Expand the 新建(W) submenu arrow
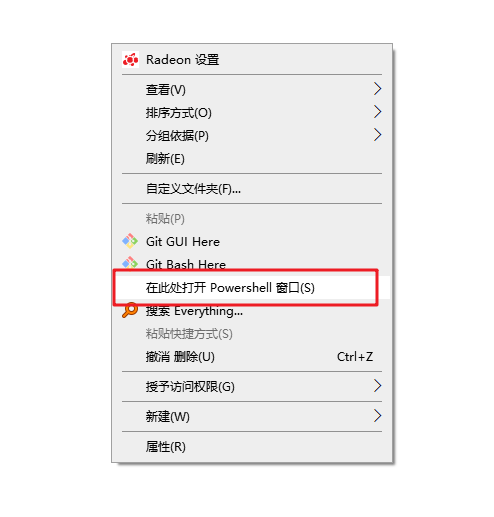The image size is (494, 517). [377, 416]
